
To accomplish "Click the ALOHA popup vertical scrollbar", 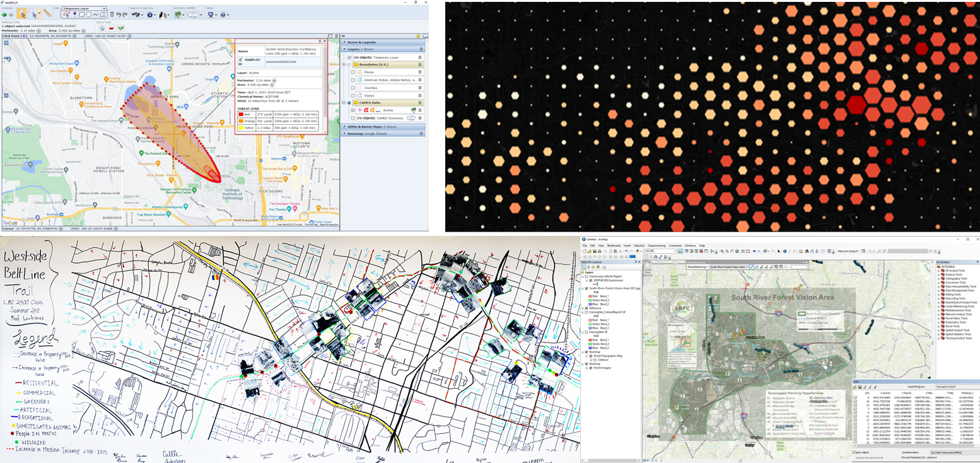I will point(325,82).
